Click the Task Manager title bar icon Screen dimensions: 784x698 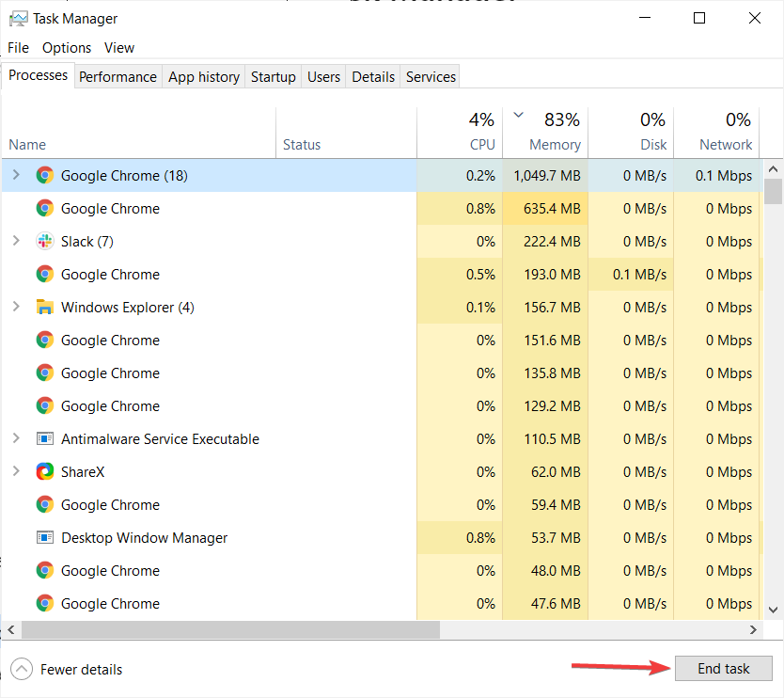(x=19, y=19)
